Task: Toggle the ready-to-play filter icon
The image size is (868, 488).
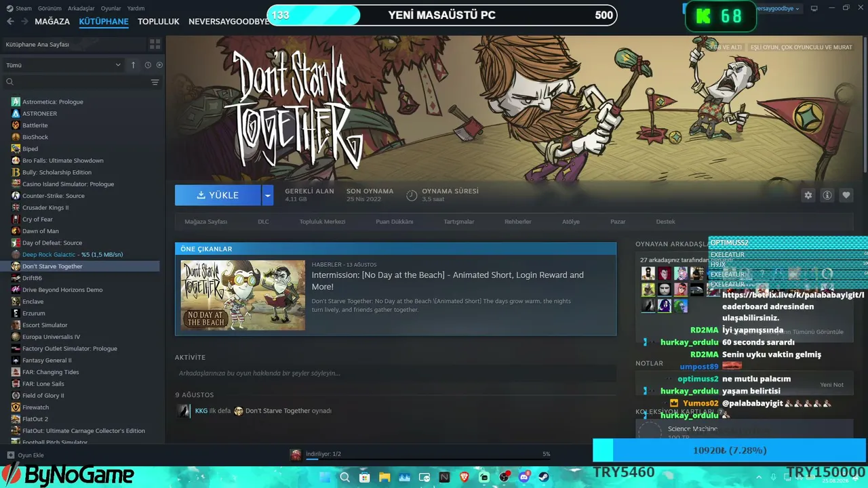Action: pos(159,65)
